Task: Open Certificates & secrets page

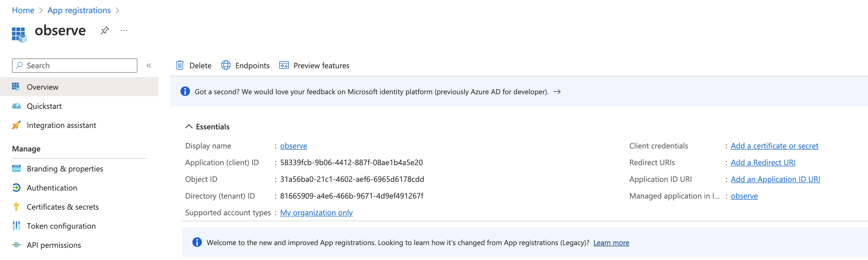Action: click(79, 207)
